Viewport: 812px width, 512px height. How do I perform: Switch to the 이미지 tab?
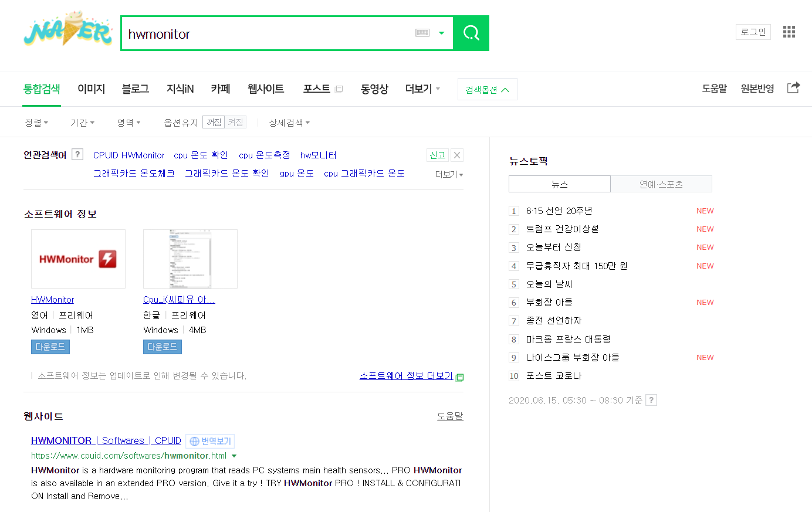[x=91, y=89]
